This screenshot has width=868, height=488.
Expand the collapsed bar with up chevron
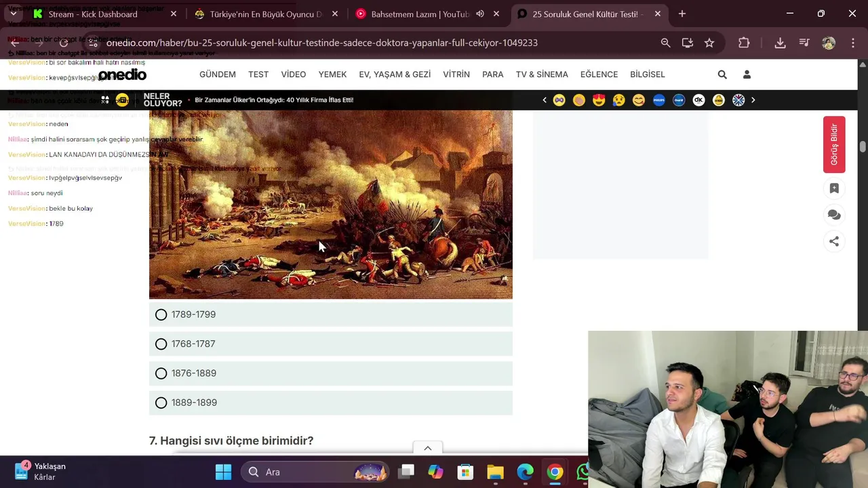pyautogui.click(x=428, y=448)
